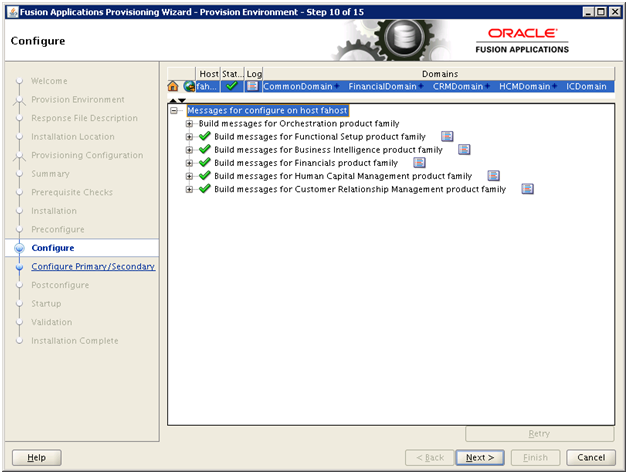Viewport: 628px width, 474px height.
Task: Select the fah... host name cell
Action: tap(207, 86)
